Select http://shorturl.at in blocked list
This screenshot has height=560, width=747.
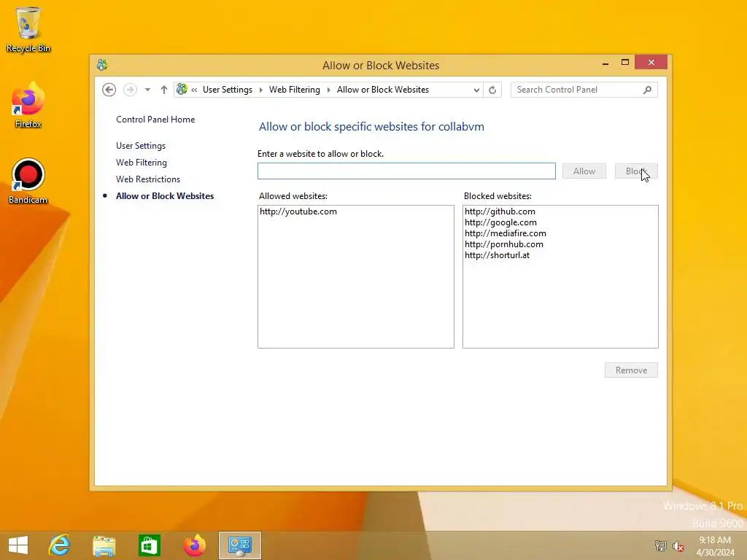[x=497, y=255]
